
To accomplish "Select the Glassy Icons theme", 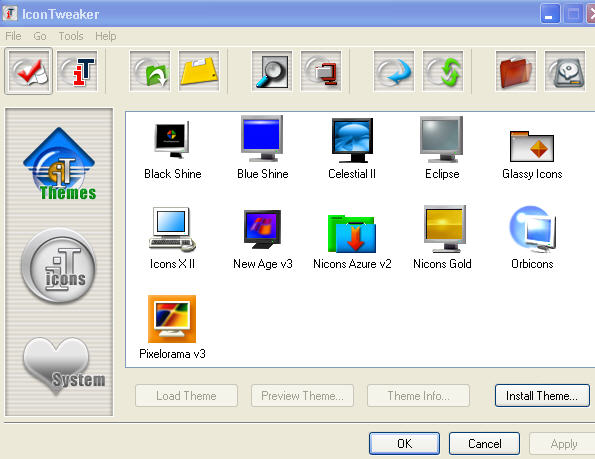I will 532,155.
